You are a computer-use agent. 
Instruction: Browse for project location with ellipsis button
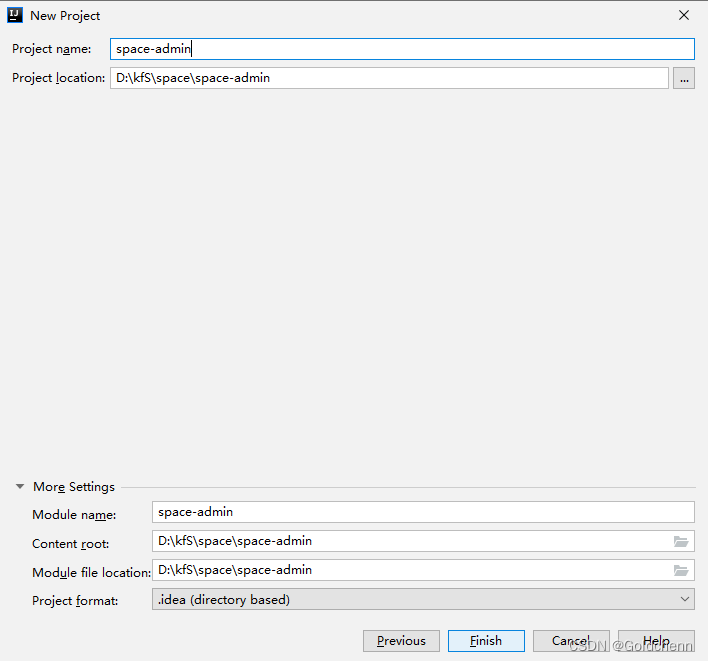pos(684,79)
